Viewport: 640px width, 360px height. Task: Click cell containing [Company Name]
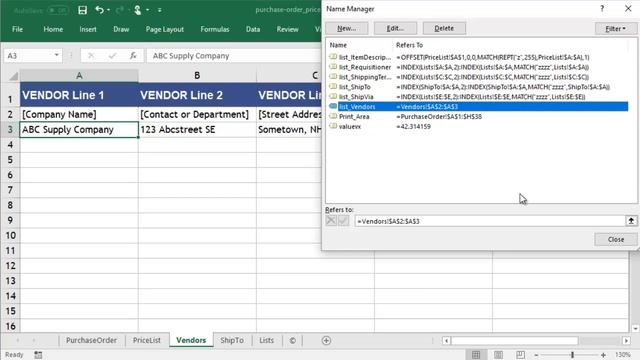(79, 114)
